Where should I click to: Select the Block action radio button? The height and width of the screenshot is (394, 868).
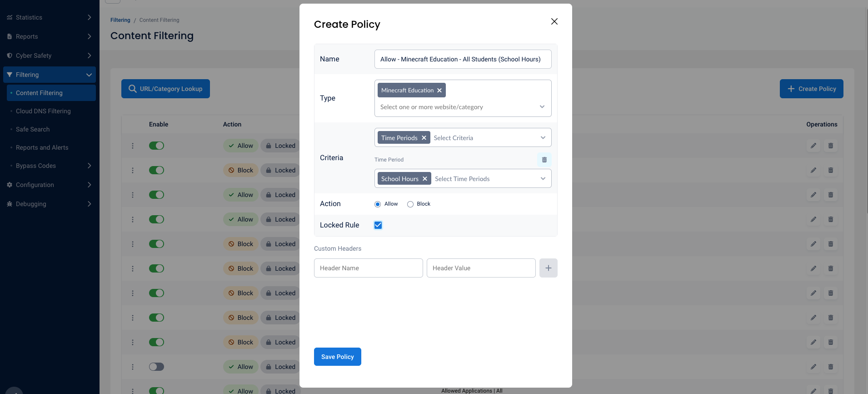(x=410, y=204)
